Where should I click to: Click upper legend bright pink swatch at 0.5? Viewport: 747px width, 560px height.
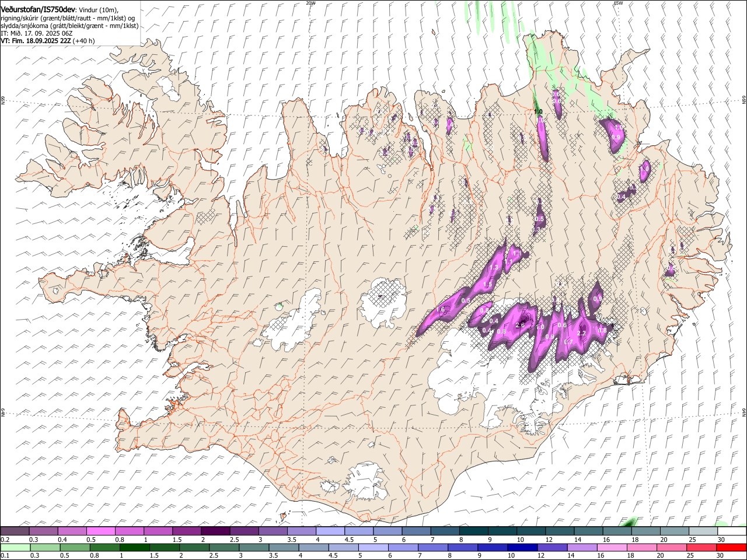coord(100,531)
